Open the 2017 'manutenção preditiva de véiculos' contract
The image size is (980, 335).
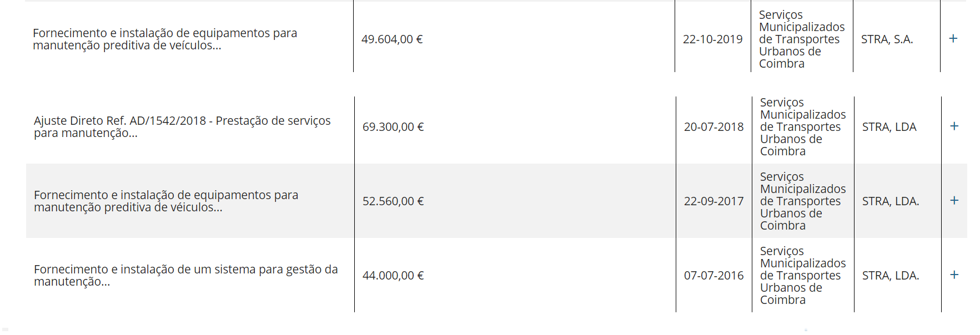[166, 201]
